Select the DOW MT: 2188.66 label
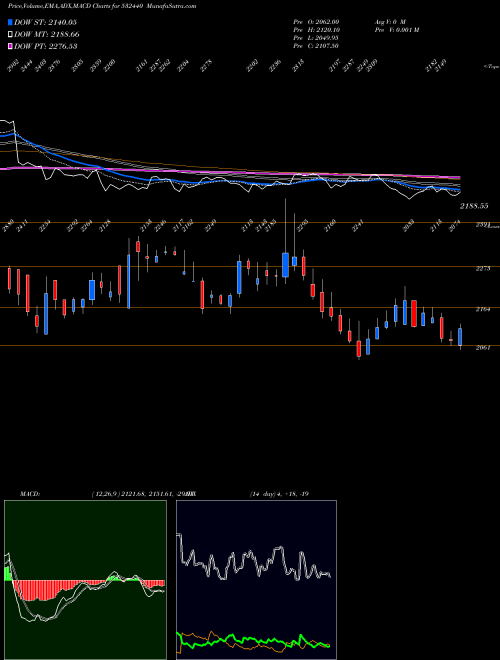Viewport: 500px width, 660px height. click(x=47, y=35)
